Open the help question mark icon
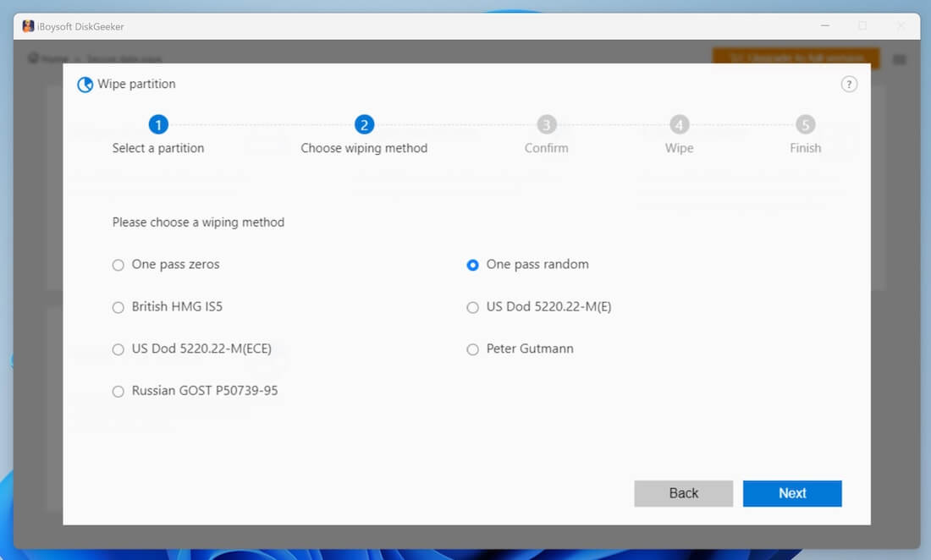Image resolution: width=931 pixels, height=560 pixels. coord(848,85)
